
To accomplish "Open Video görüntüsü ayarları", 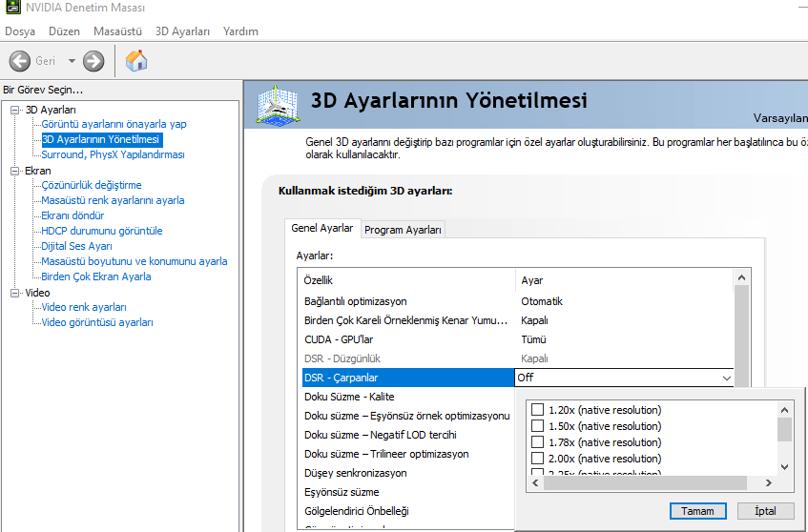I will 97,322.
